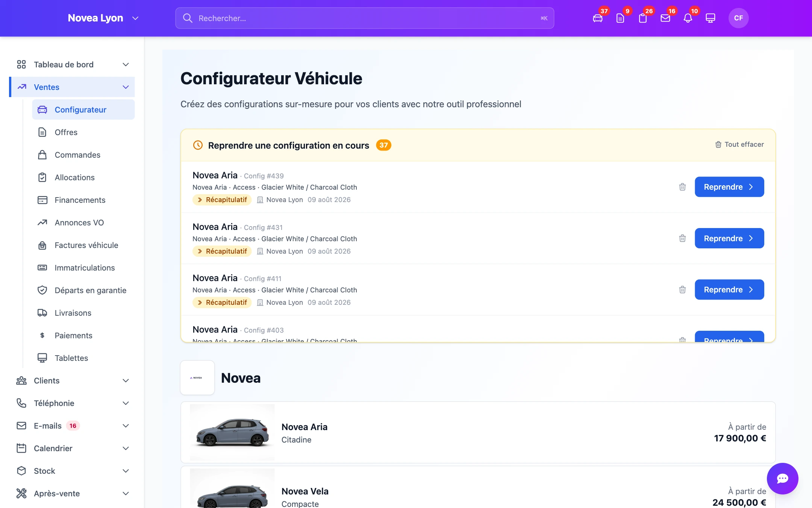Viewport: 812px width, 508px height.
Task: Click the Factures véhicule icon in sidebar
Action: click(x=42, y=245)
